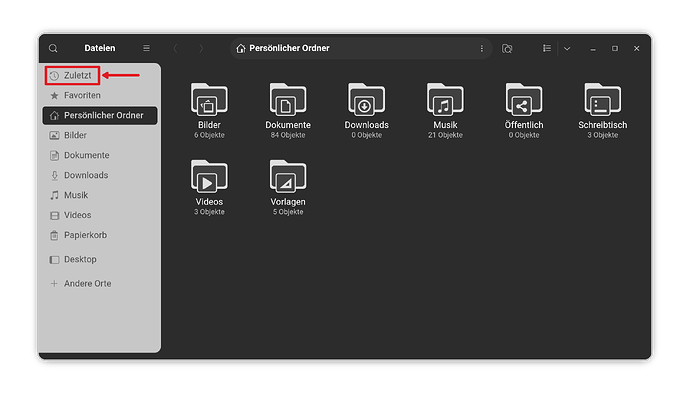Click Andere Orte in sidebar
Screen dimensions: 690x403
87,284
